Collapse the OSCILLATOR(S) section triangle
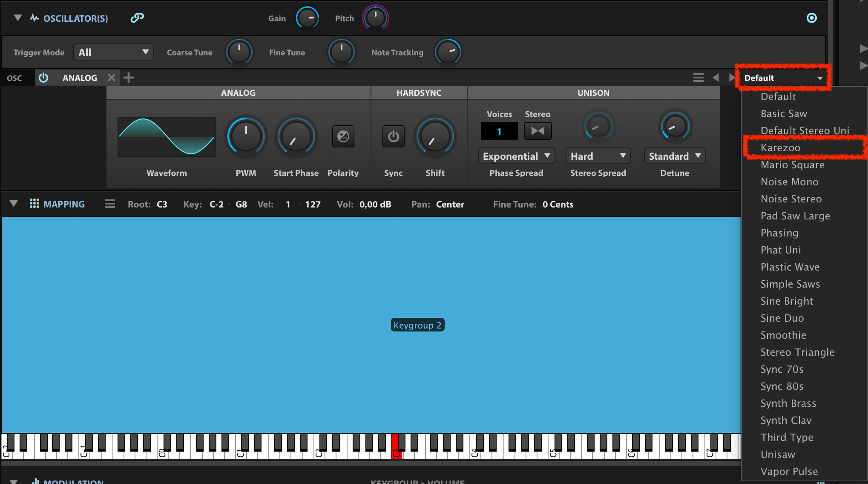 [17, 18]
